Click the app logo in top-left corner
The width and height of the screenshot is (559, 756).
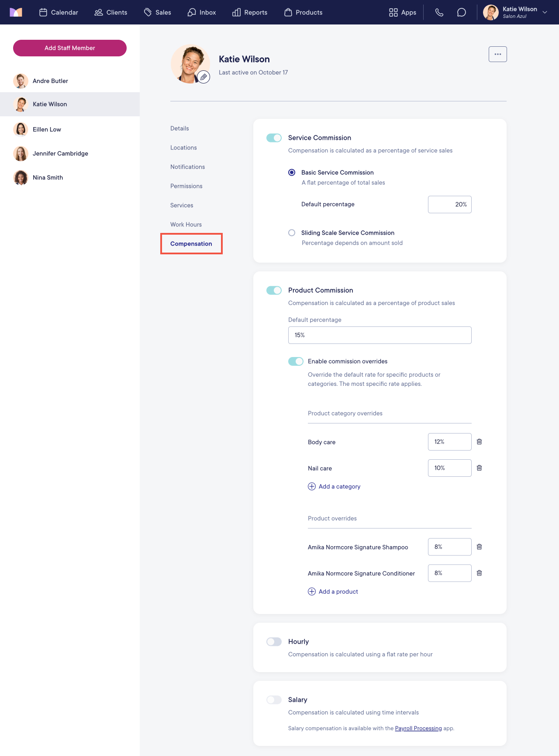(16, 12)
